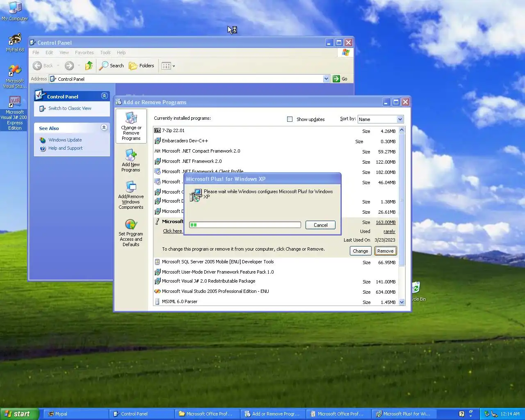Click the 'rarely' used frequency value
The height and width of the screenshot is (420, 525).
tap(389, 231)
